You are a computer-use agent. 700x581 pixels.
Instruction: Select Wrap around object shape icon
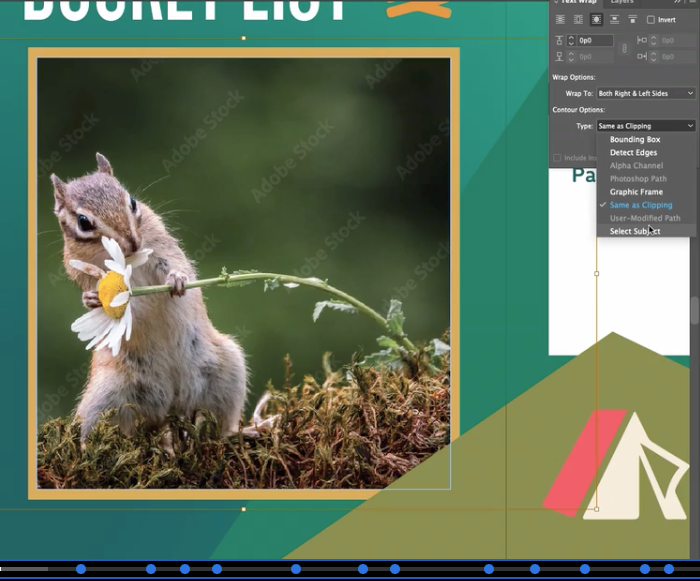pyautogui.click(x=596, y=20)
